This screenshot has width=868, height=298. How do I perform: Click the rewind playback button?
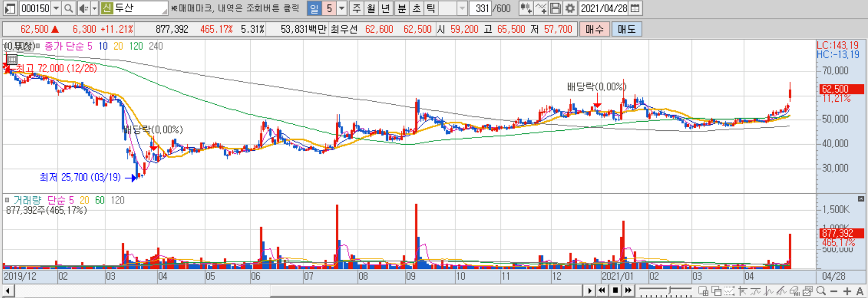tap(602, 290)
